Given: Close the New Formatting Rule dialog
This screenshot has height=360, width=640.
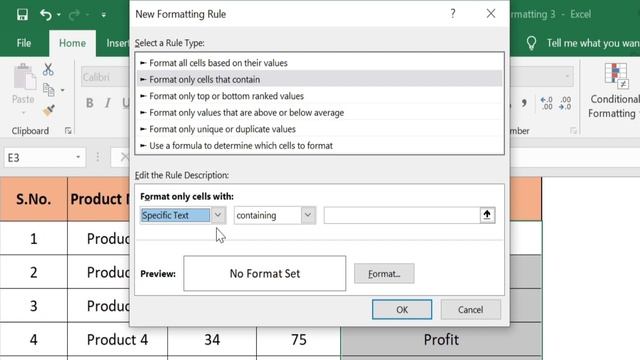Looking at the screenshot, I should click(491, 14).
